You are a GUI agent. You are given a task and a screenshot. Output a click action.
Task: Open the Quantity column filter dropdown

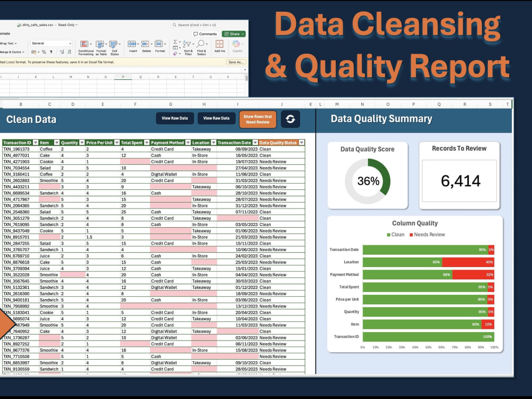tap(82, 143)
